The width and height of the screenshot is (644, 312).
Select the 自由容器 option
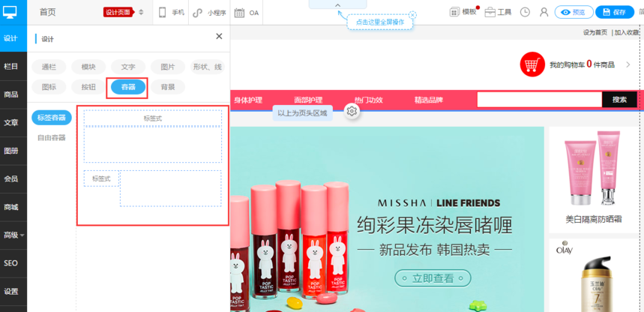(52, 137)
